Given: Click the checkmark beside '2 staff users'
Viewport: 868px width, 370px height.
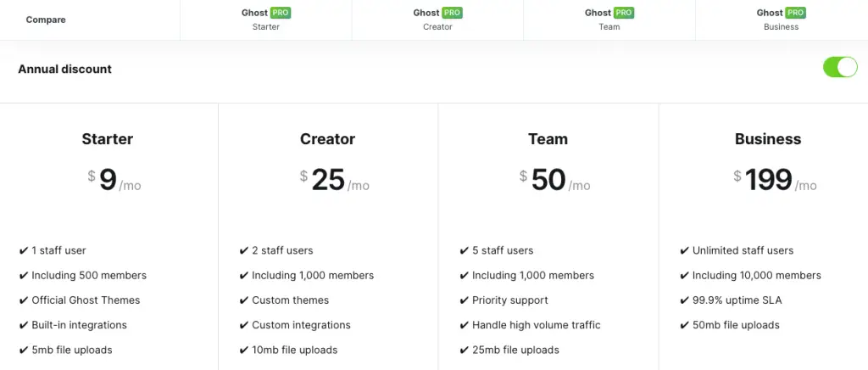Looking at the screenshot, I should coord(243,251).
